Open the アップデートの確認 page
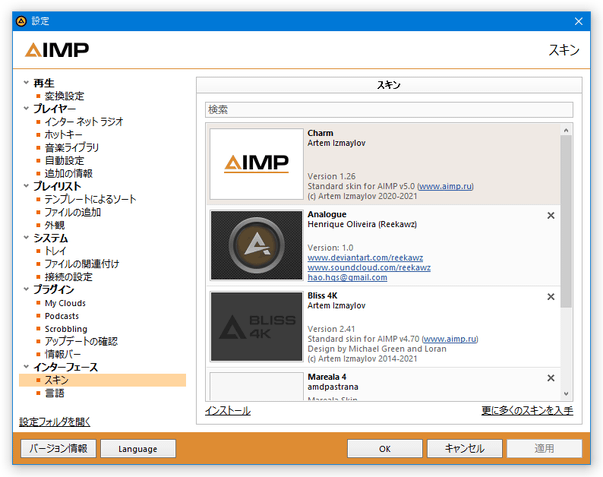 click(81, 342)
